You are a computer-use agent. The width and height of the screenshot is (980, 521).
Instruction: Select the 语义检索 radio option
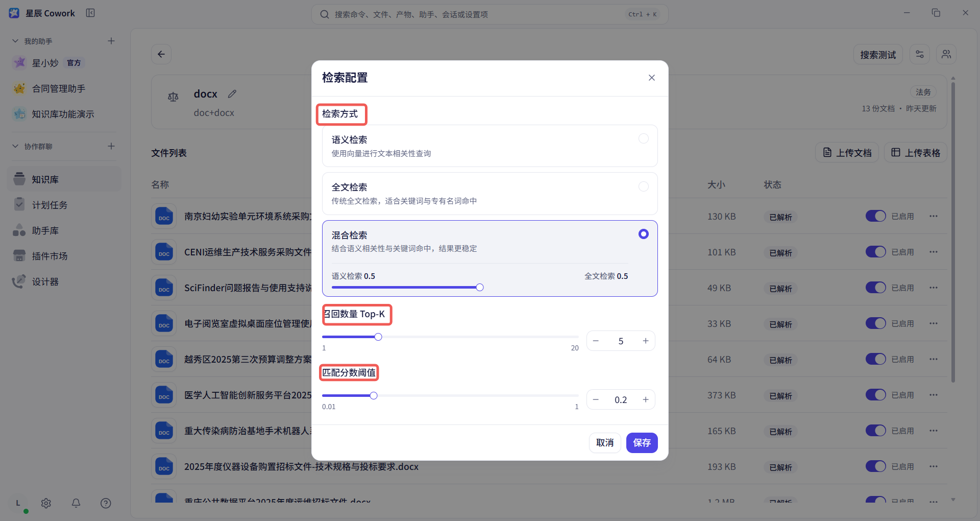[x=644, y=139]
